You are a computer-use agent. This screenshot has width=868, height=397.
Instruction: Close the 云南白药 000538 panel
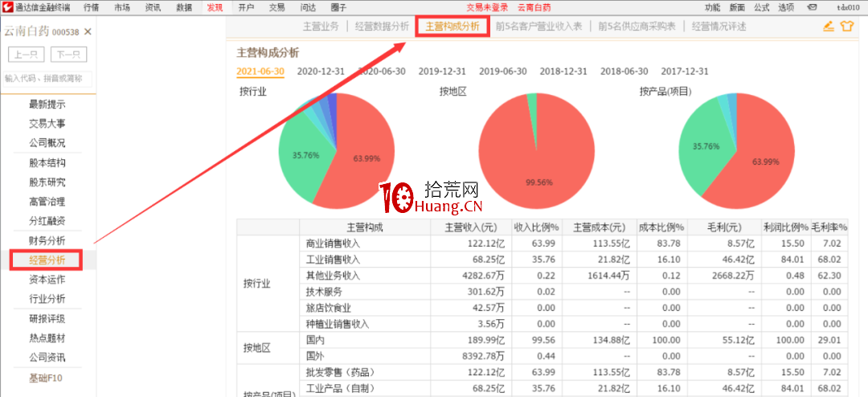click(x=88, y=32)
